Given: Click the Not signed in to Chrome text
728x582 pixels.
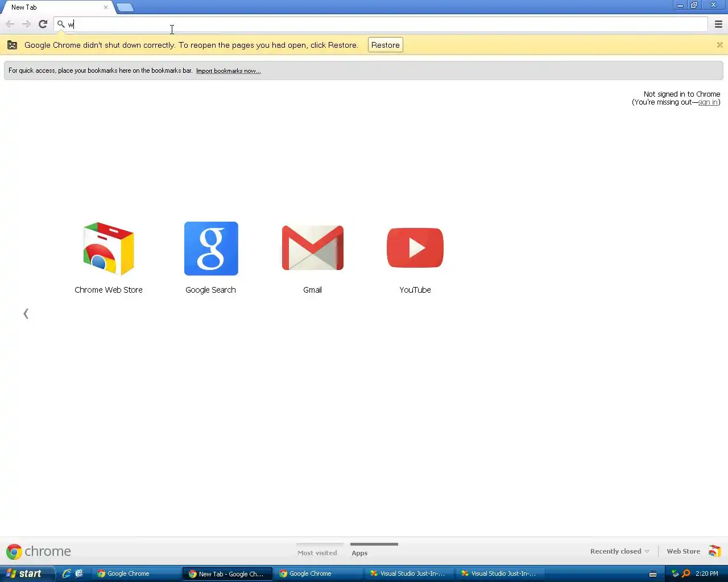Looking at the screenshot, I should 682,94.
